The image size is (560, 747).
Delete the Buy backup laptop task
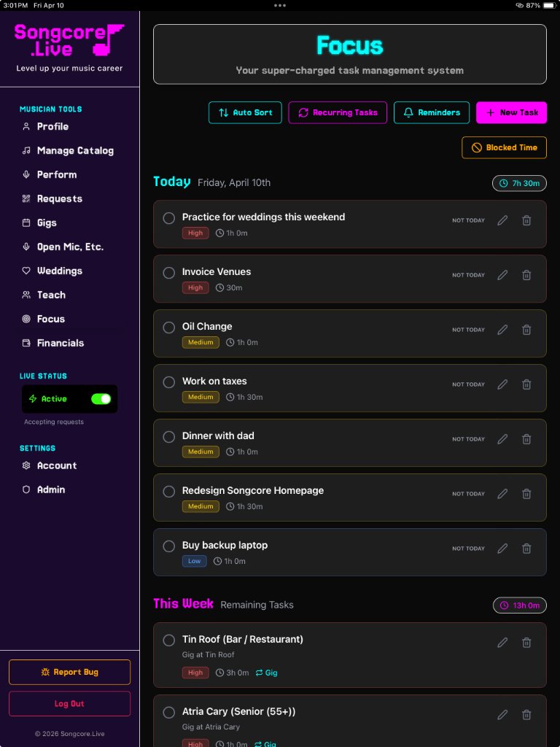click(526, 549)
